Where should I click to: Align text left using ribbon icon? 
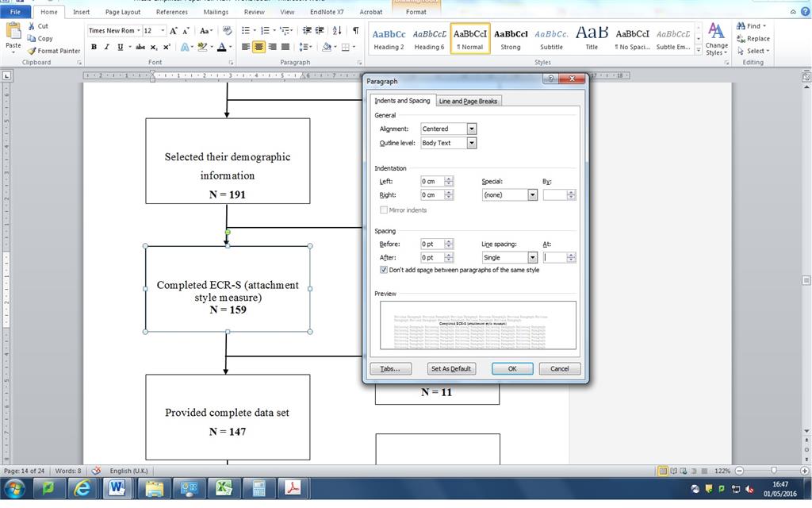(x=246, y=47)
